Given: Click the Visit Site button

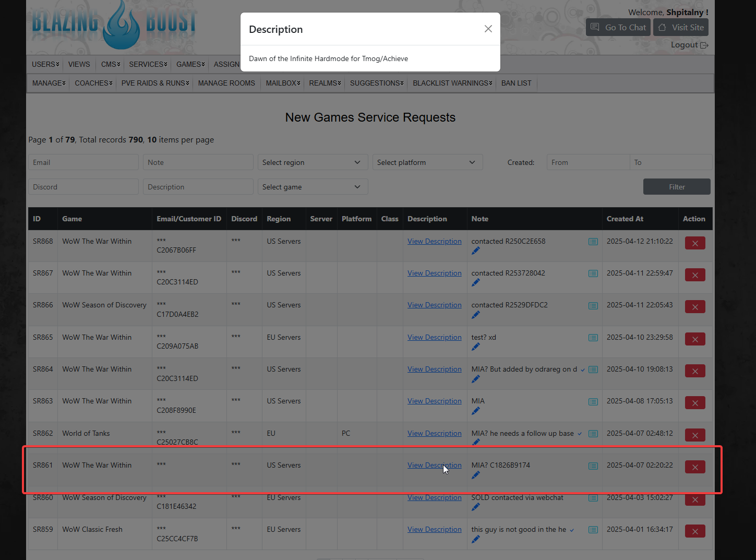Looking at the screenshot, I should pos(681,28).
